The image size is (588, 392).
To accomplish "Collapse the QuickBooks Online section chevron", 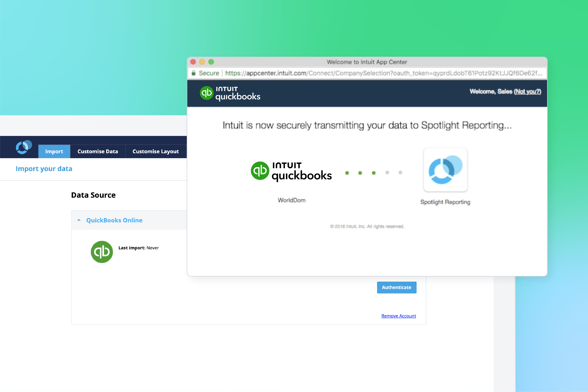I will (x=79, y=220).
